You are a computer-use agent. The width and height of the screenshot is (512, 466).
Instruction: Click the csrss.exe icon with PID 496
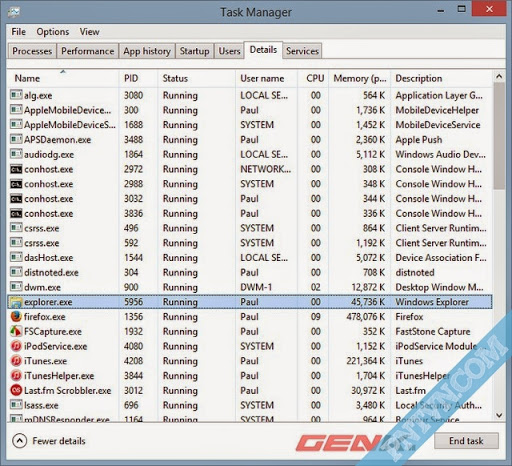[x=16, y=228]
